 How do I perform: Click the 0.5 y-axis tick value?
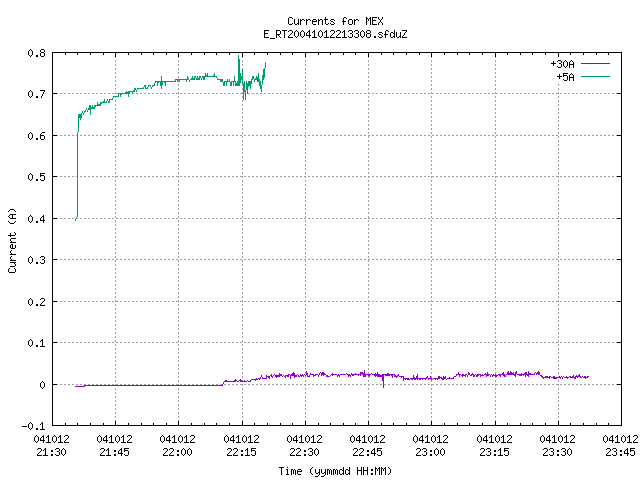click(36, 177)
